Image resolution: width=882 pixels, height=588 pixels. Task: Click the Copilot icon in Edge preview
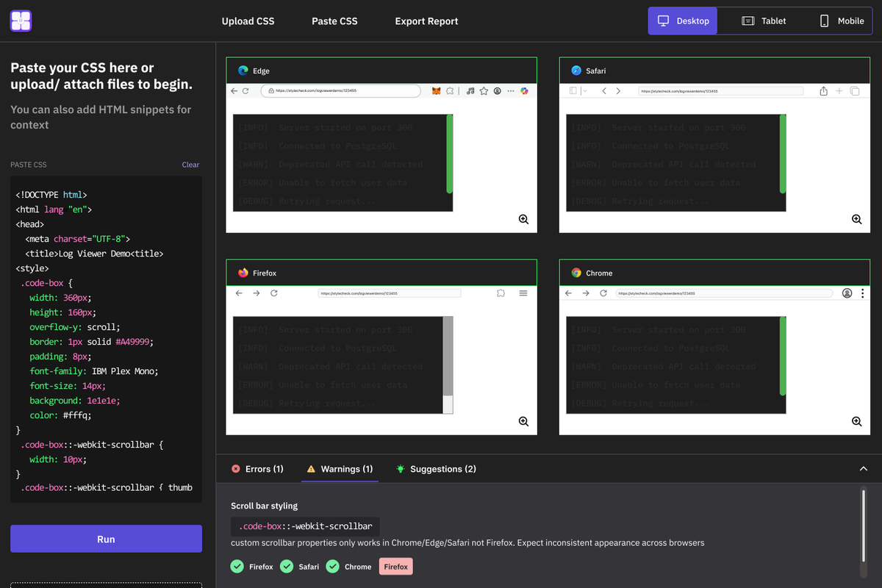[x=524, y=91]
